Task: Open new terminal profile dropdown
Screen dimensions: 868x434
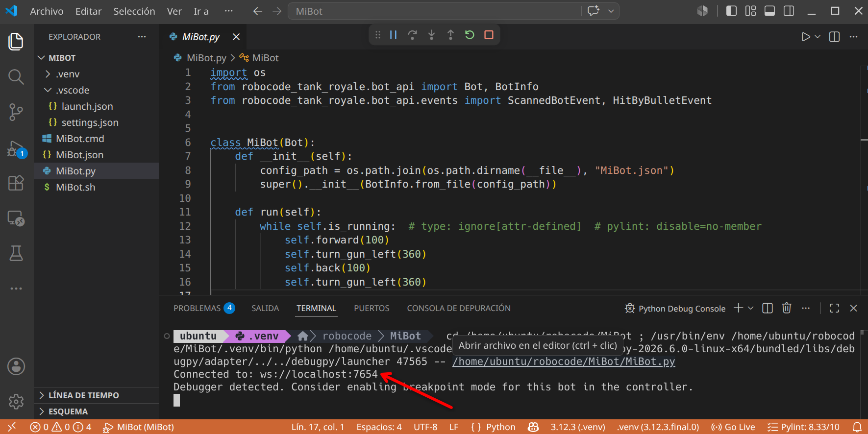Action: (x=750, y=308)
